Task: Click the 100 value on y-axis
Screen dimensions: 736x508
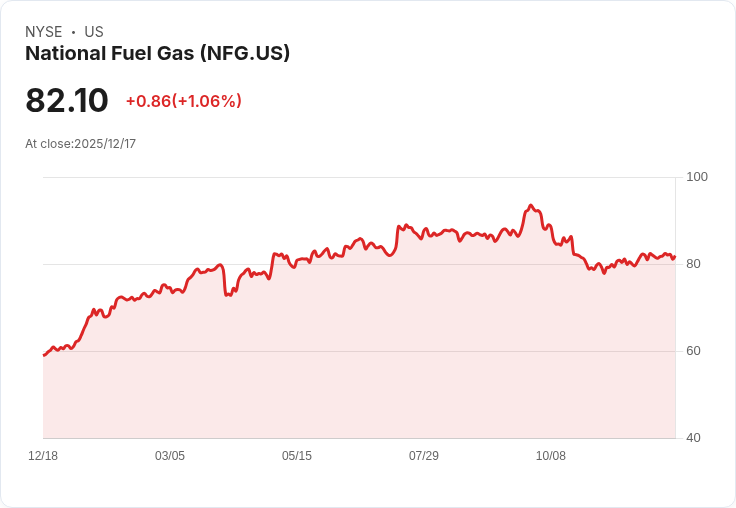Action: (697, 177)
